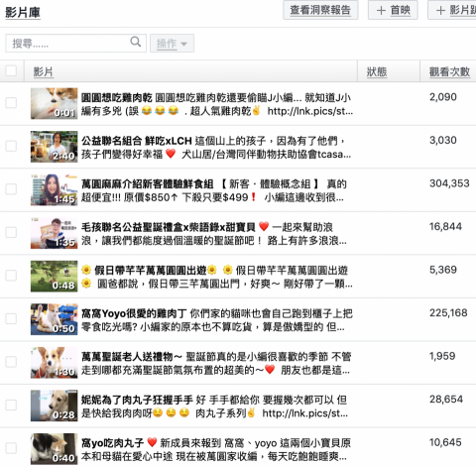Check the box for 圓圓想吃雞肉乾 video

coord(11,103)
